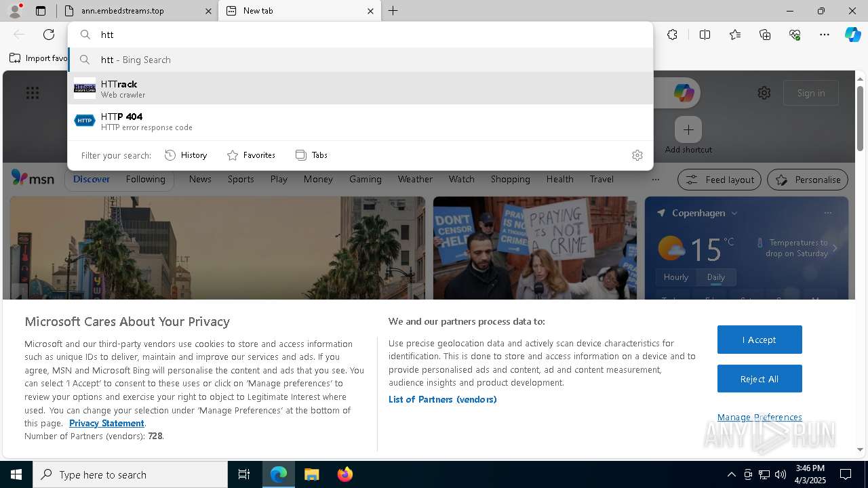Screen dimensions: 868x488
Task: Open the protest news story thumbnail
Action: point(535,248)
